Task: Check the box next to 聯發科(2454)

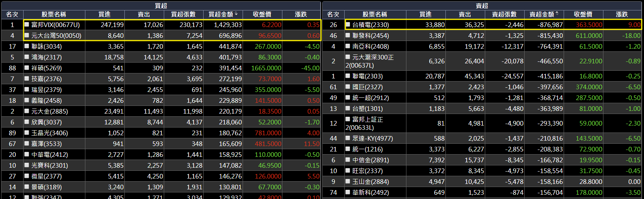Action: coord(348,35)
